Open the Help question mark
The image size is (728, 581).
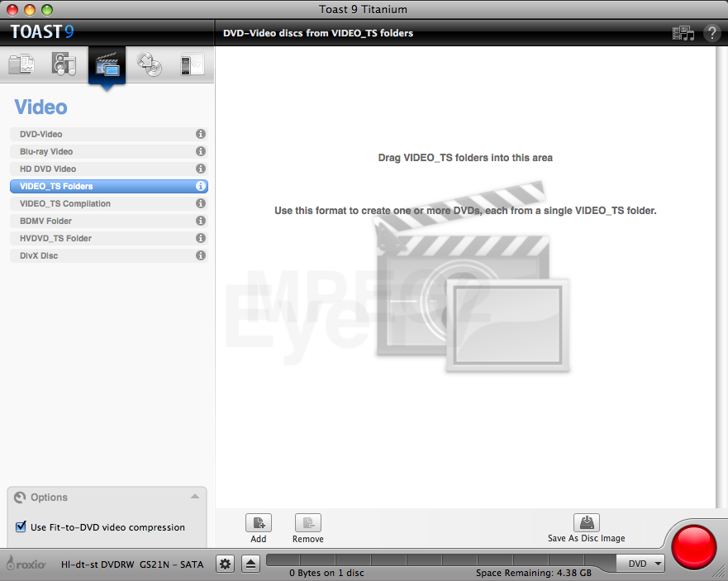click(711, 33)
